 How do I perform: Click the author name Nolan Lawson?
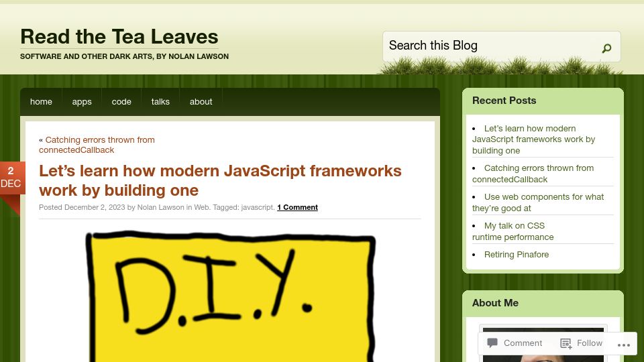pyautogui.click(x=160, y=207)
